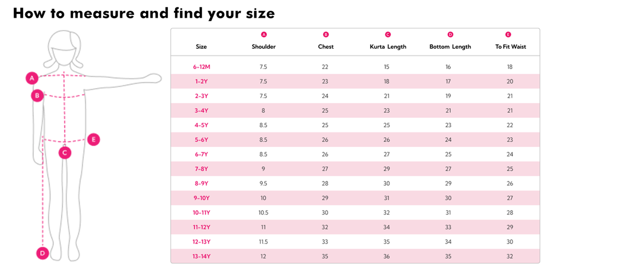The width and height of the screenshot is (644, 279).
Task: Select the 3-4Y size row label
Action: click(x=201, y=111)
